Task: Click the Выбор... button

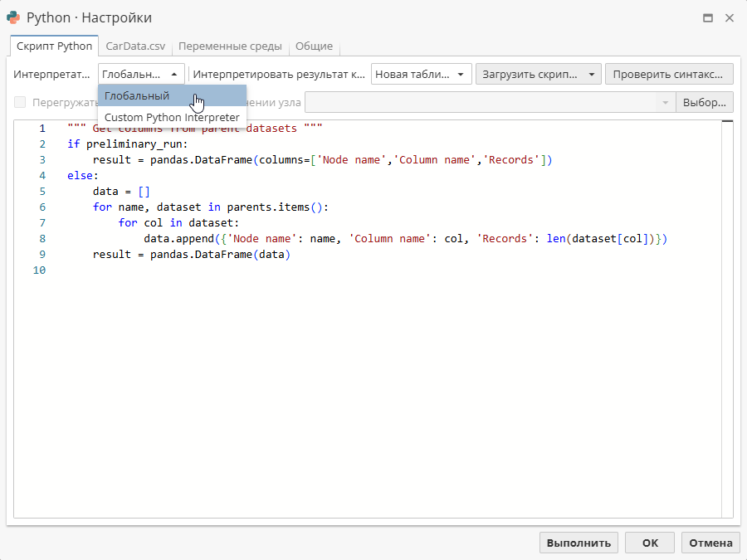Action: click(704, 102)
